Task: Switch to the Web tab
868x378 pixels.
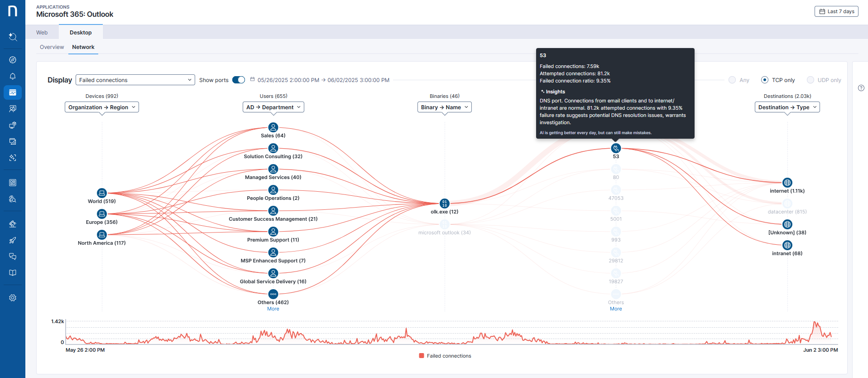Action: [42, 33]
